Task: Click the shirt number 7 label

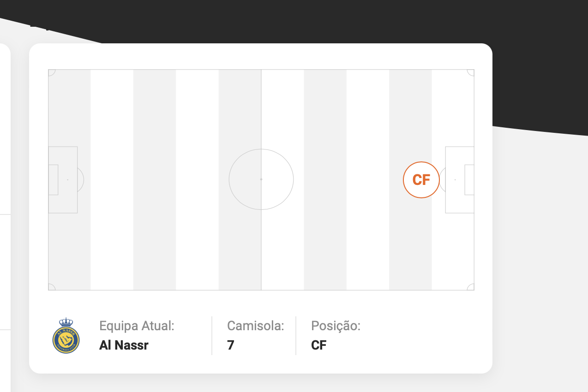Action: point(230,345)
